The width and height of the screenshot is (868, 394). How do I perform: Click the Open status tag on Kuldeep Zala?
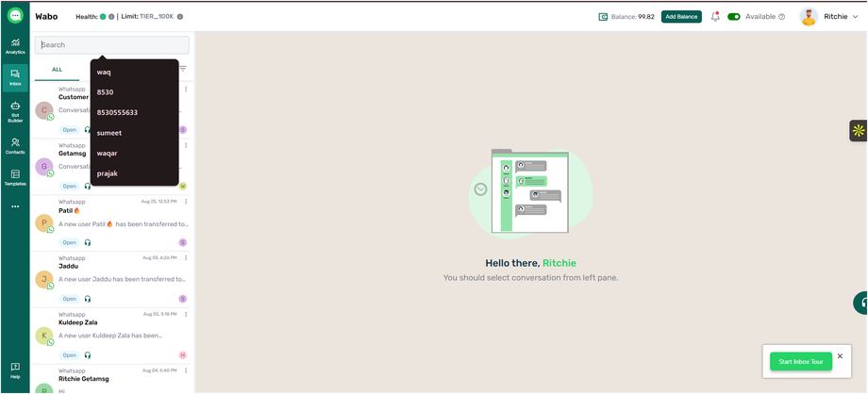point(69,355)
